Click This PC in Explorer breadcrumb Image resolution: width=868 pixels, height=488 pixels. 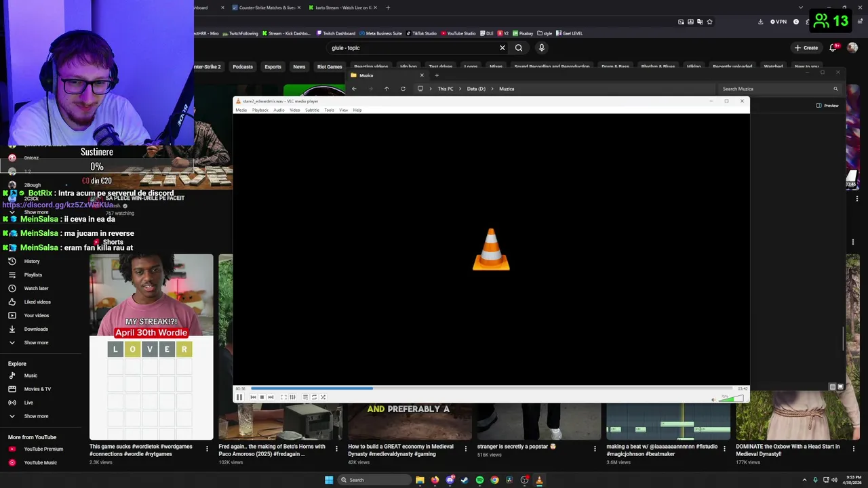[446, 89]
